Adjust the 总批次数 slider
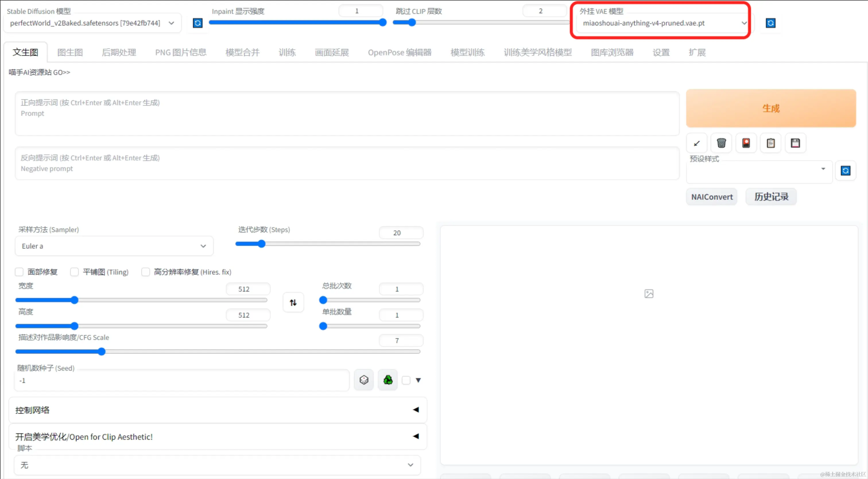The width and height of the screenshot is (868, 479). [370, 300]
